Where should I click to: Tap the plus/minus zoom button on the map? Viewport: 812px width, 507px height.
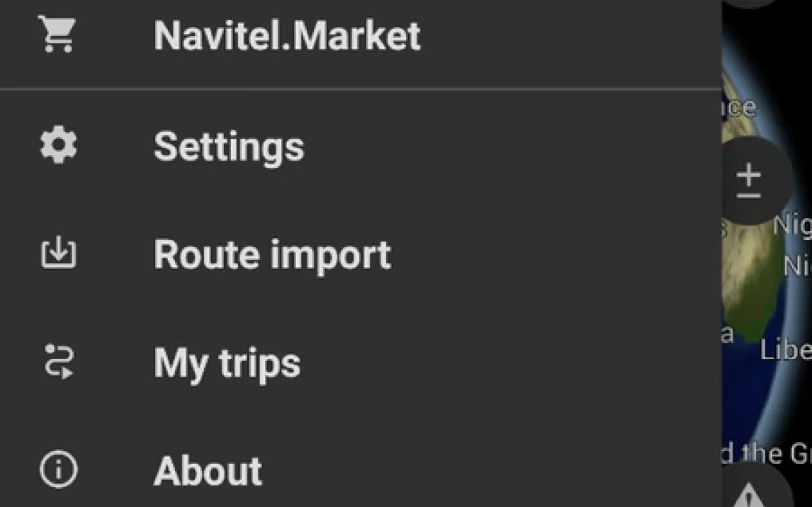[x=750, y=181]
